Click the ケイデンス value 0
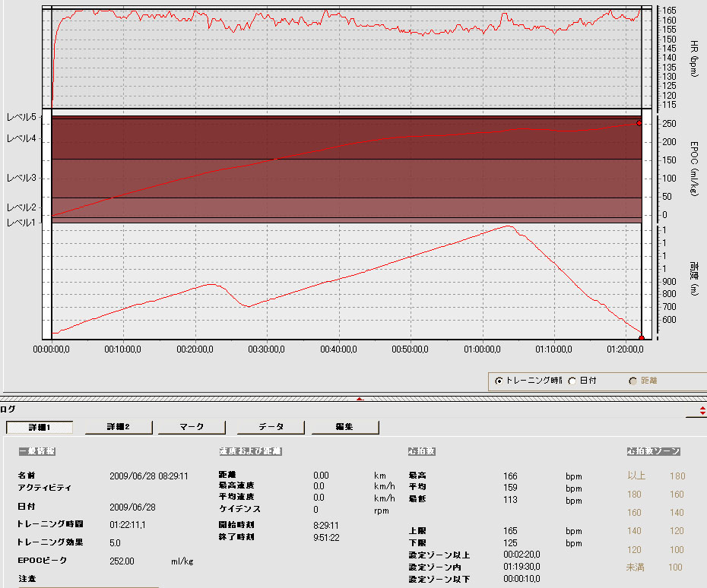 315,510
